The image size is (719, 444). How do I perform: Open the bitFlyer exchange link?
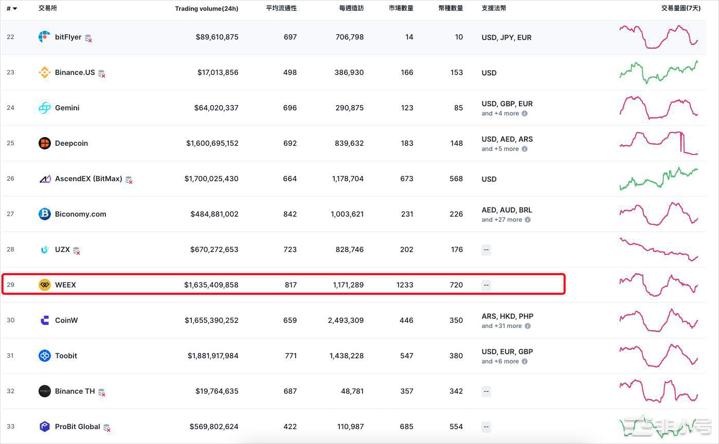68,37
